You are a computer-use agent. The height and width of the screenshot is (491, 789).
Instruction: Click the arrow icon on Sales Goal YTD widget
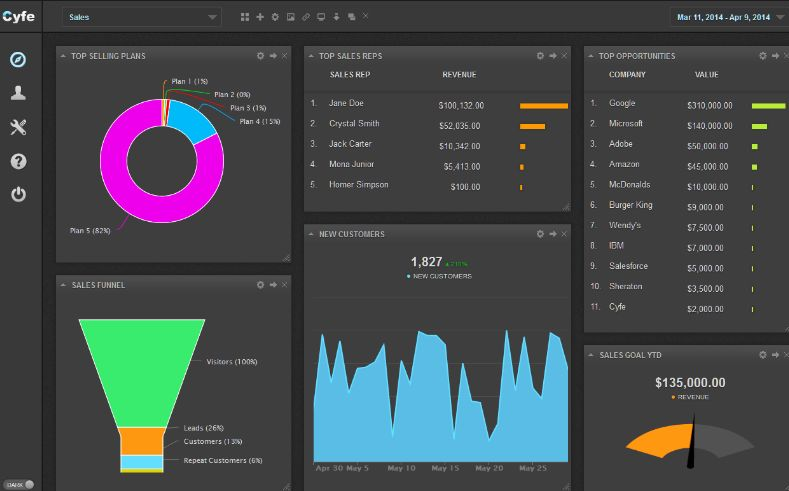point(775,355)
